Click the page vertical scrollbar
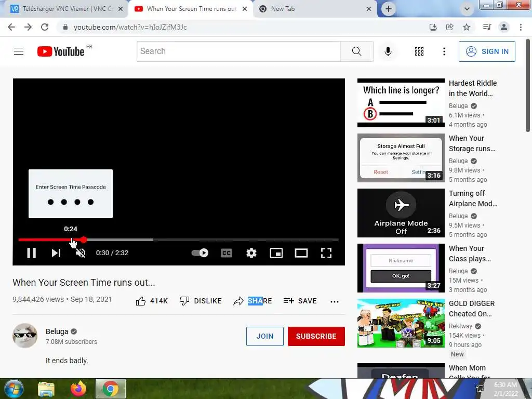This screenshot has width=532, height=399. point(528,86)
